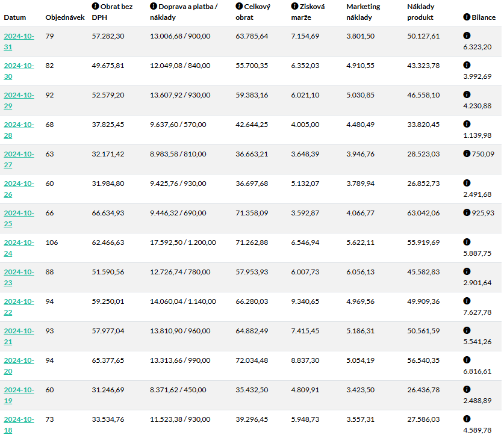
Task: Click balance info icon in 2024-10-21 row
Action: pos(467,331)
